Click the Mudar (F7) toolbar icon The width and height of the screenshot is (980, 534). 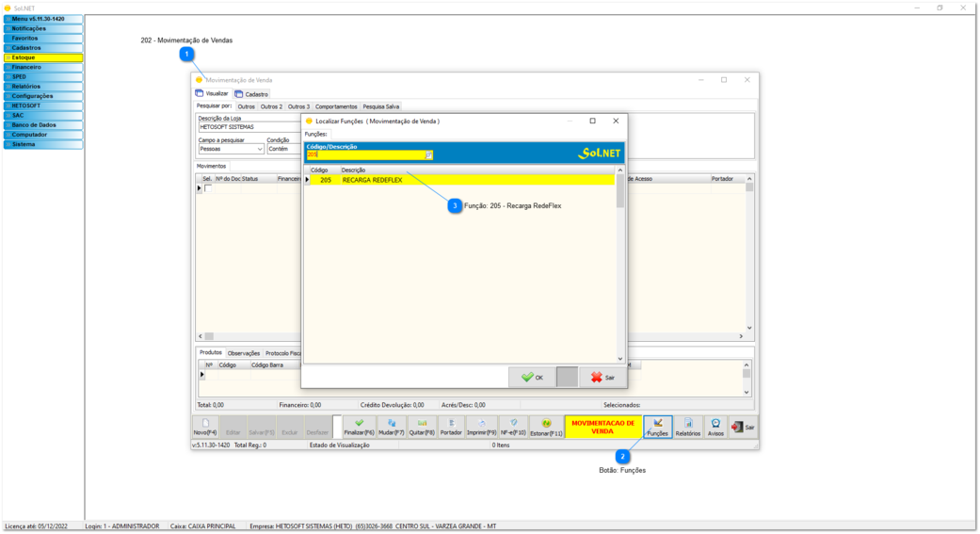point(392,427)
